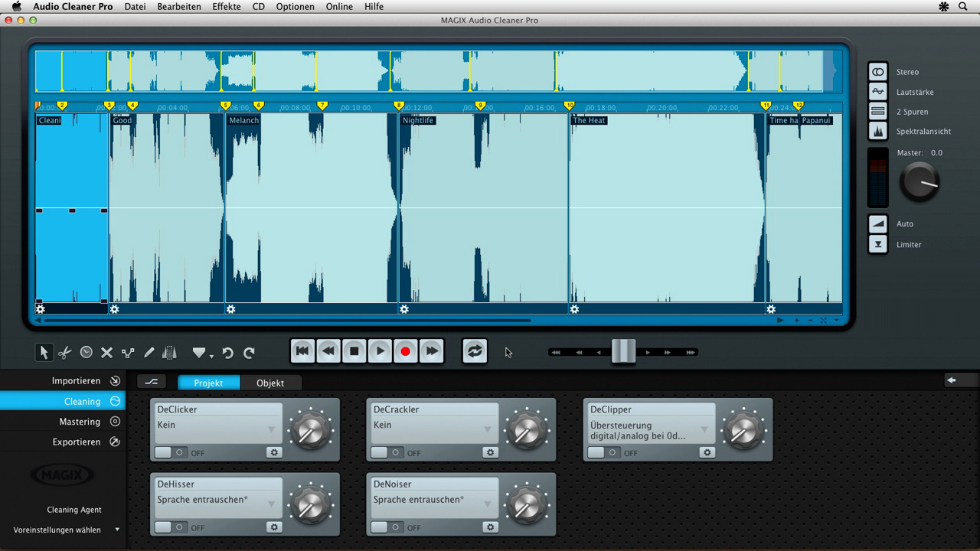
Task: Click the back arrow button in the effects panel
Action: click(951, 380)
